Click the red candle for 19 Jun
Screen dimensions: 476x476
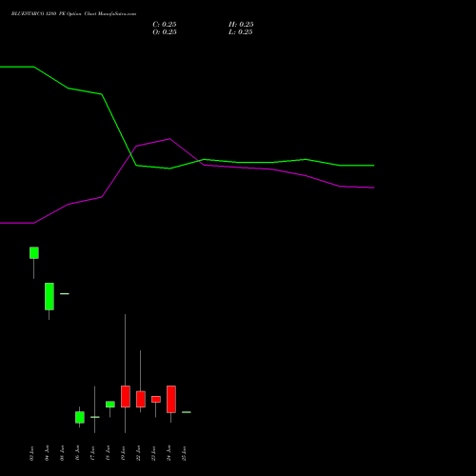pos(126,396)
